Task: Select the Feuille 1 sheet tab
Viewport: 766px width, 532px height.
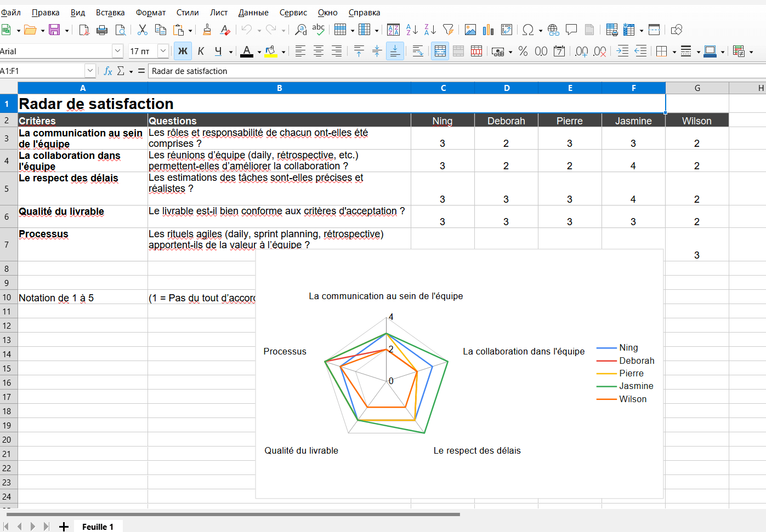Action: [98, 527]
